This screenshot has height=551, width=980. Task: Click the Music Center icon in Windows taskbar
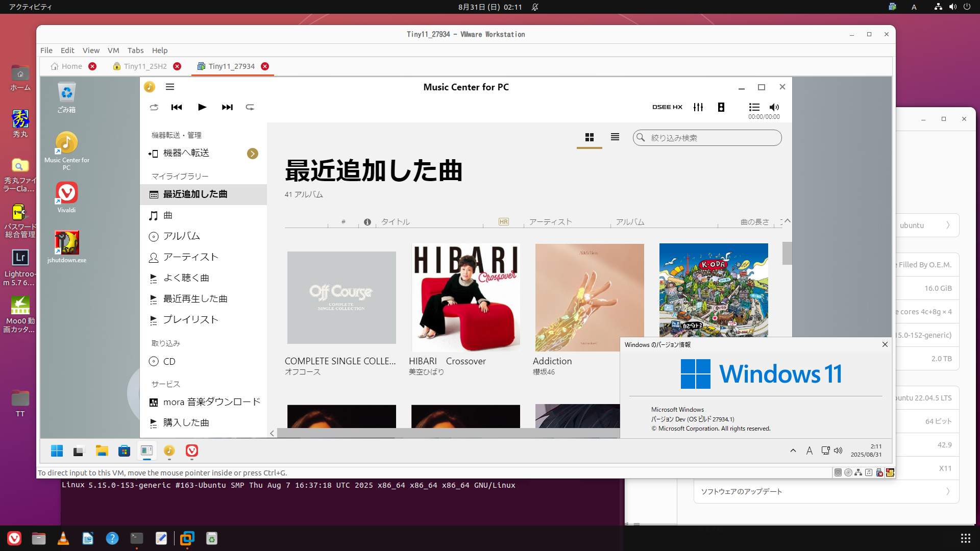point(169,451)
